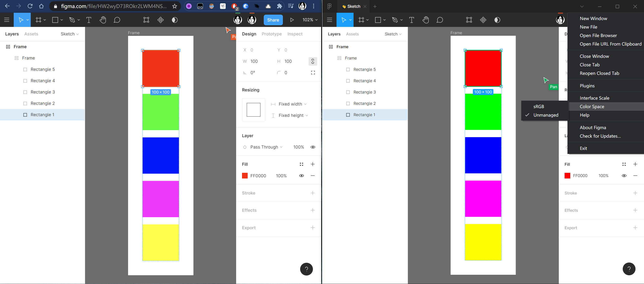Add an effect in browser Figma

[312, 210]
